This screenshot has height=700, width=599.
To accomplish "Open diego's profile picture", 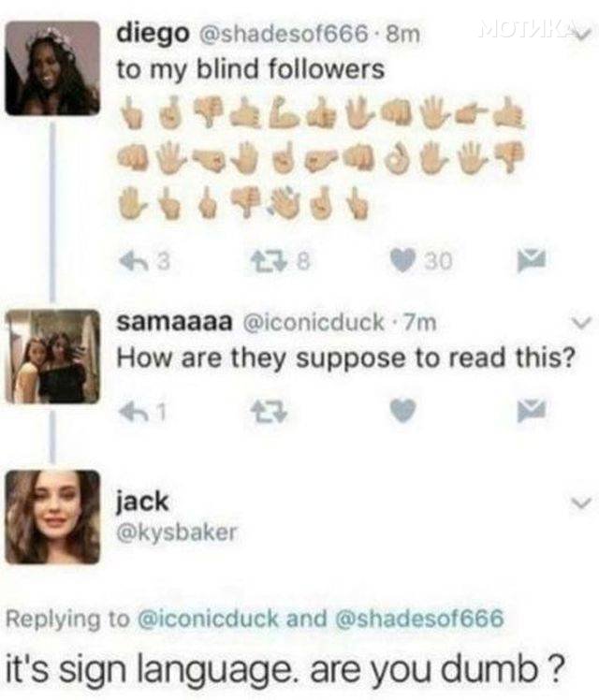I will point(52,68).
